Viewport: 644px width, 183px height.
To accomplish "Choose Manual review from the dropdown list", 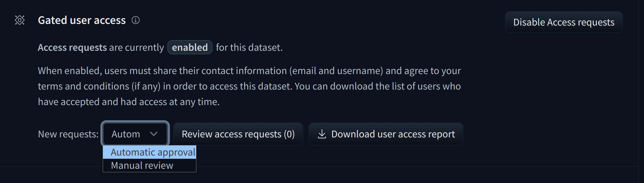I will [142, 166].
